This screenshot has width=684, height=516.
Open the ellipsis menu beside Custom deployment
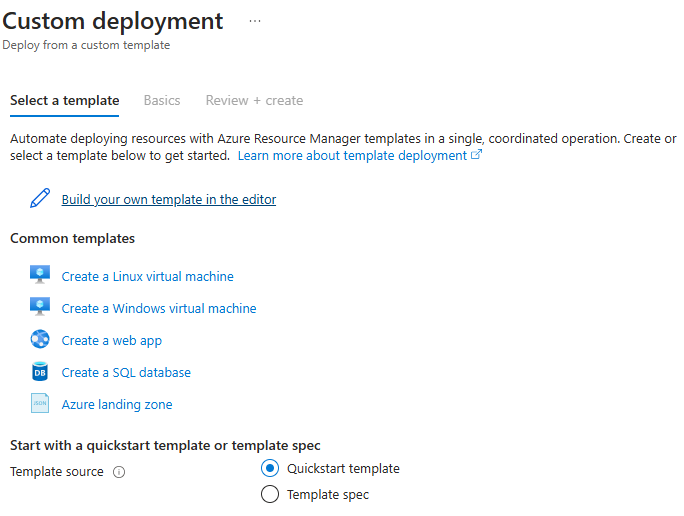(255, 21)
